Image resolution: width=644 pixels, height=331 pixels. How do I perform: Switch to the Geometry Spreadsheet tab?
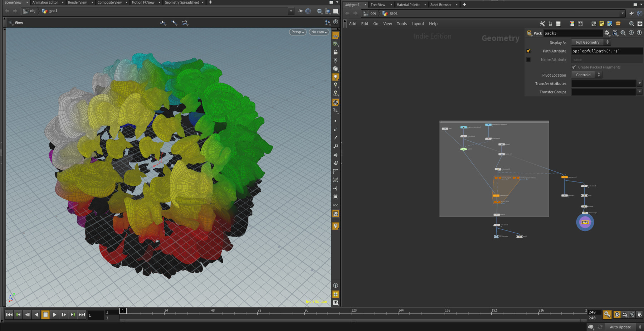(182, 3)
